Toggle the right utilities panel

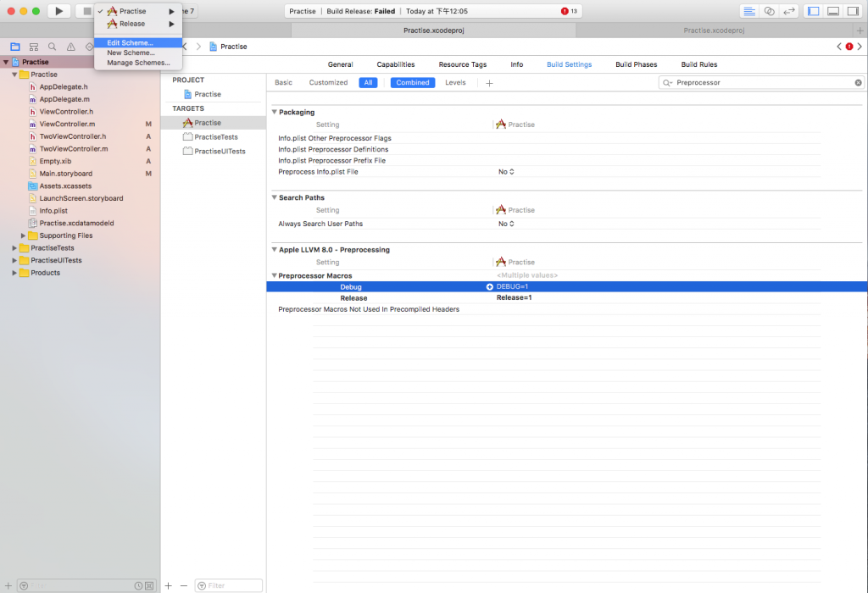point(853,11)
